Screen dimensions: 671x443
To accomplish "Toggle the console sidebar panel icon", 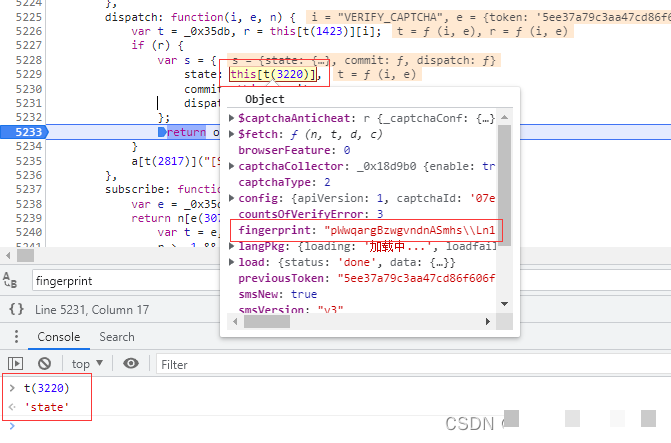I will (15, 364).
